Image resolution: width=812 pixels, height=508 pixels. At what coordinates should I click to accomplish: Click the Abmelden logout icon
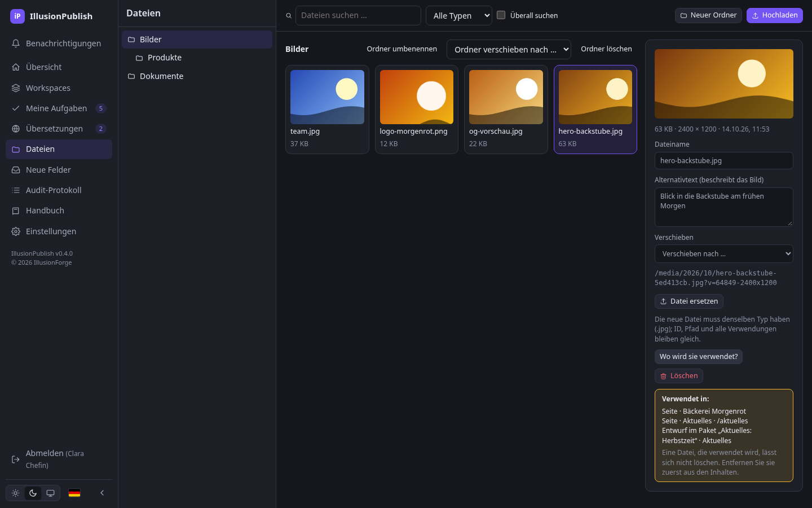coord(16,459)
